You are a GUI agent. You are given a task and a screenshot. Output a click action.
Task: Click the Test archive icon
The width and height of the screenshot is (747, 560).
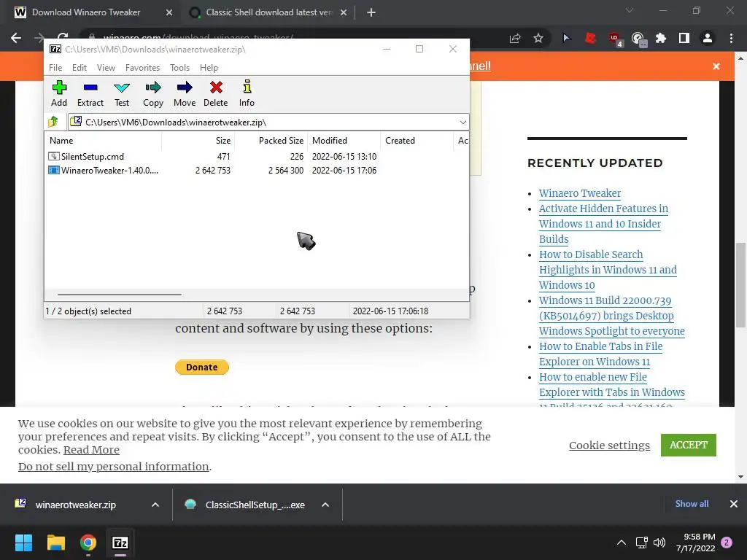point(122,94)
